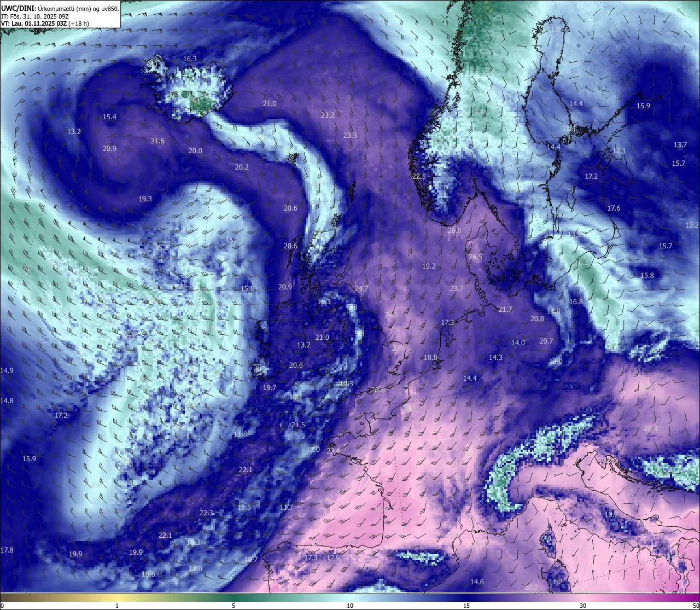Select the 16.8 value label
This screenshot has width=700, height=610.
point(575,301)
